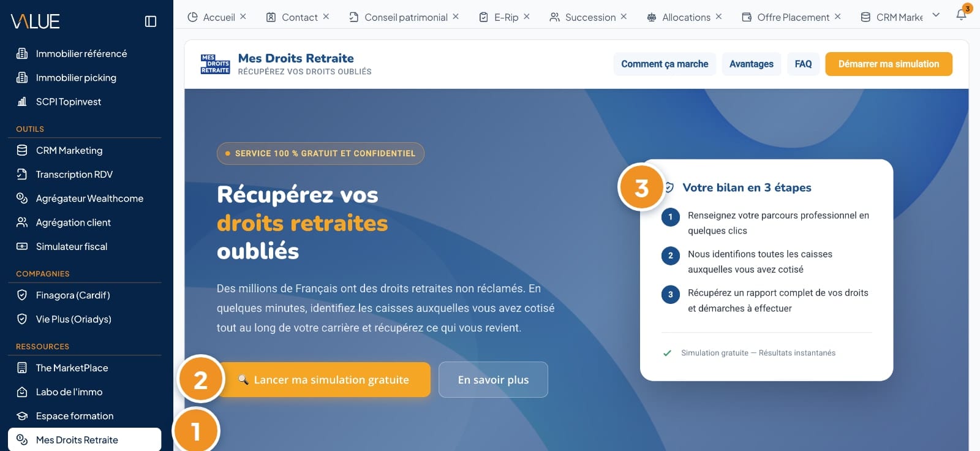Close the Allocations tab
The width and height of the screenshot is (980, 451).
click(x=718, y=17)
